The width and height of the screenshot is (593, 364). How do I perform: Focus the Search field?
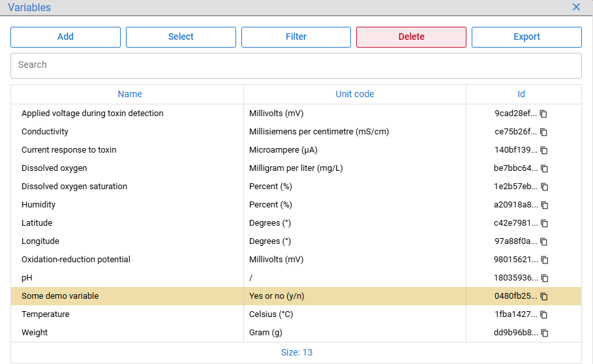click(296, 66)
